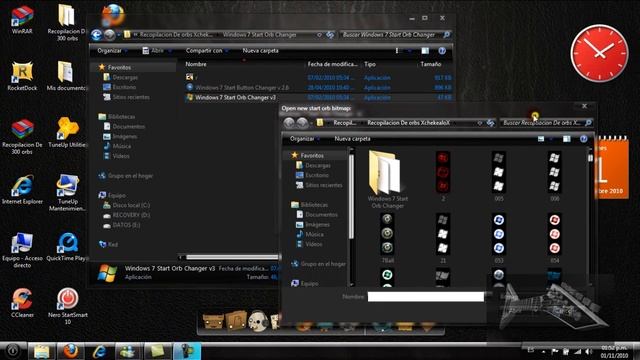Select Documentos library in Explorer window
Viewport: 640px width, 360px height.
click(124, 127)
